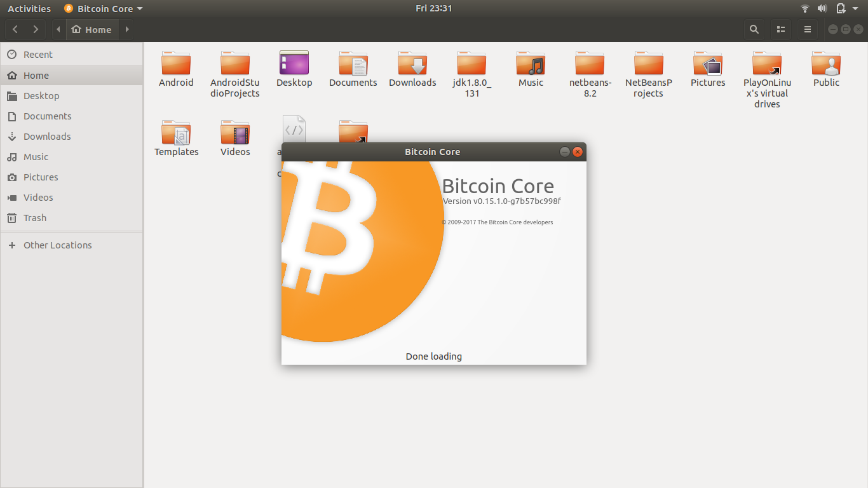Select Desktop in the sidebar
Viewport: 868px width, 488px height.
pyautogui.click(x=72, y=95)
